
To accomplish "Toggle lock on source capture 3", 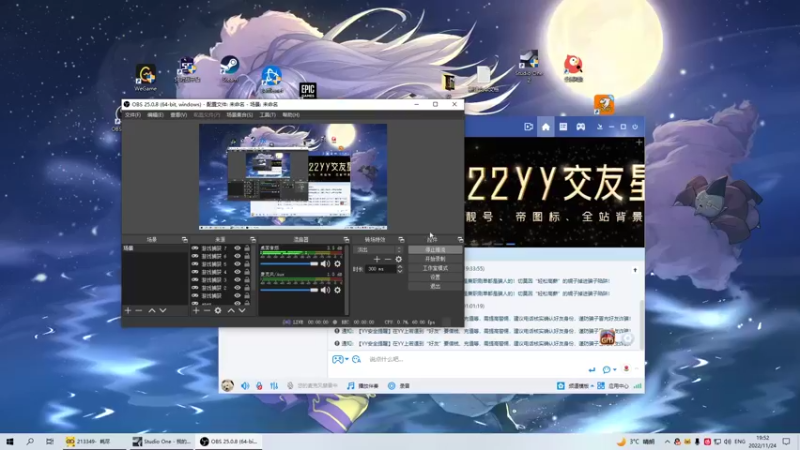I will pos(247,280).
